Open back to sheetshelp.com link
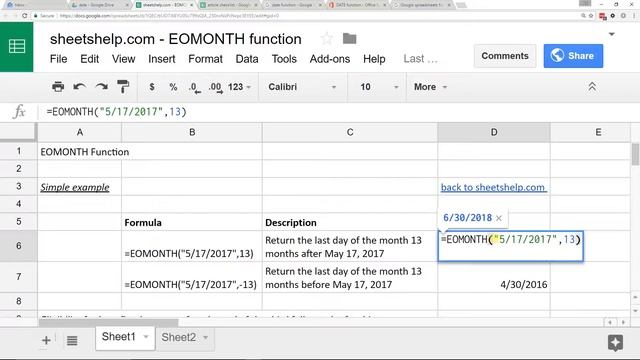 click(493, 187)
